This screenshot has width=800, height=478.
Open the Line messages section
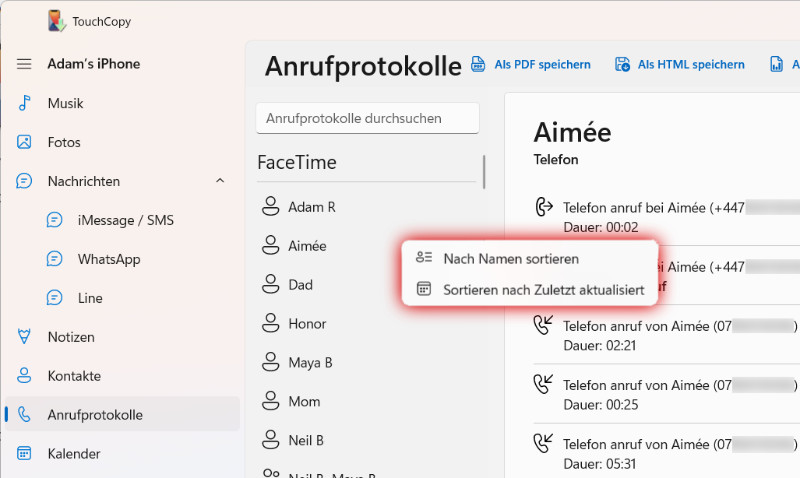pos(90,298)
